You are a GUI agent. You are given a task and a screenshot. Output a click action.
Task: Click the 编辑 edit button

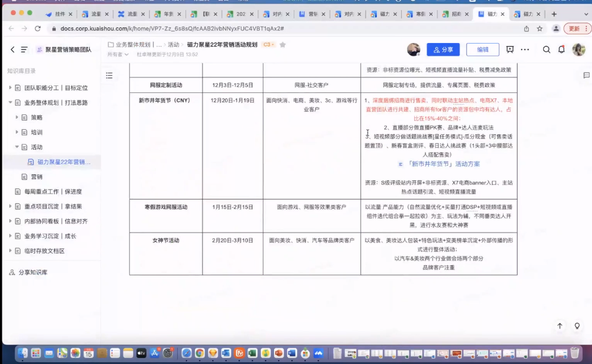(x=483, y=50)
